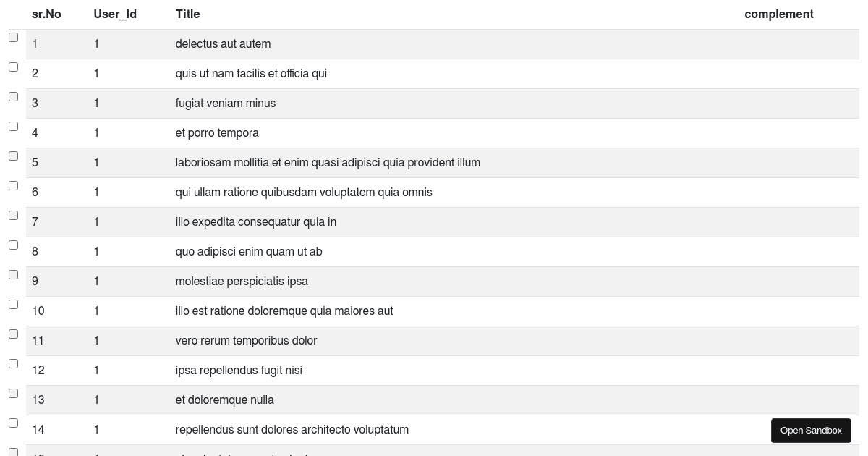Check the box for 'repellendus sunt dolores architecto voluptatum'

pyautogui.click(x=13, y=423)
